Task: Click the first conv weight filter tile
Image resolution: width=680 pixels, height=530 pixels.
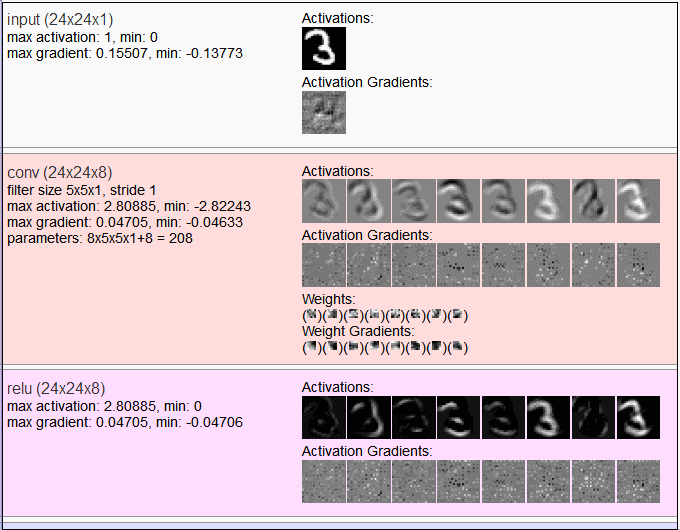Action: pyautogui.click(x=312, y=314)
